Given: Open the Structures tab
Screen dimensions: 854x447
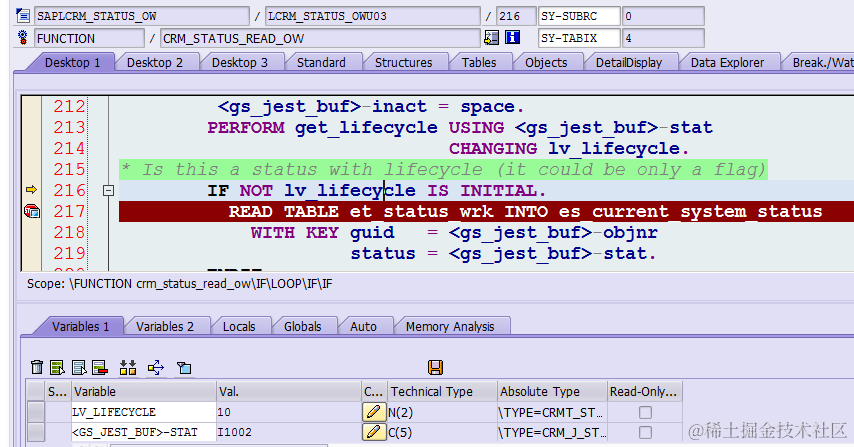Looking at the screenshot, I should pyautogui.click(x=403, y=63).
